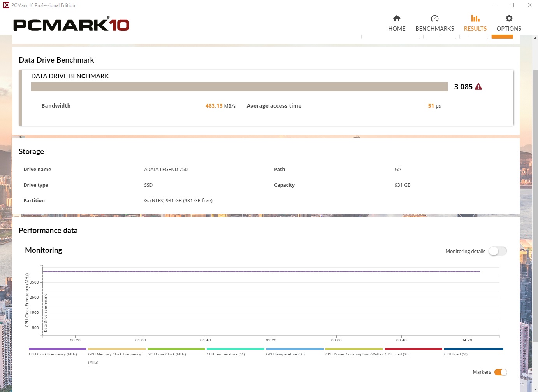Click the Performance data heading

(x=48, y=230)
